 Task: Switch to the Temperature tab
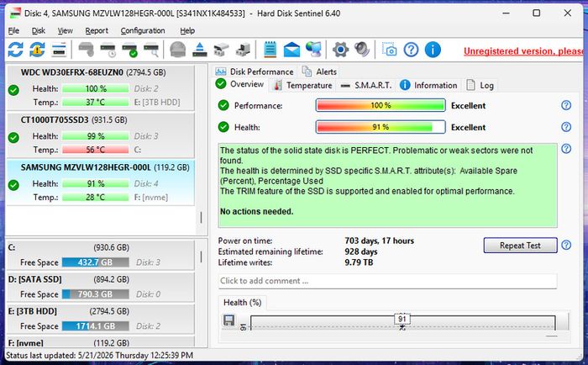[x=302, y=85]
